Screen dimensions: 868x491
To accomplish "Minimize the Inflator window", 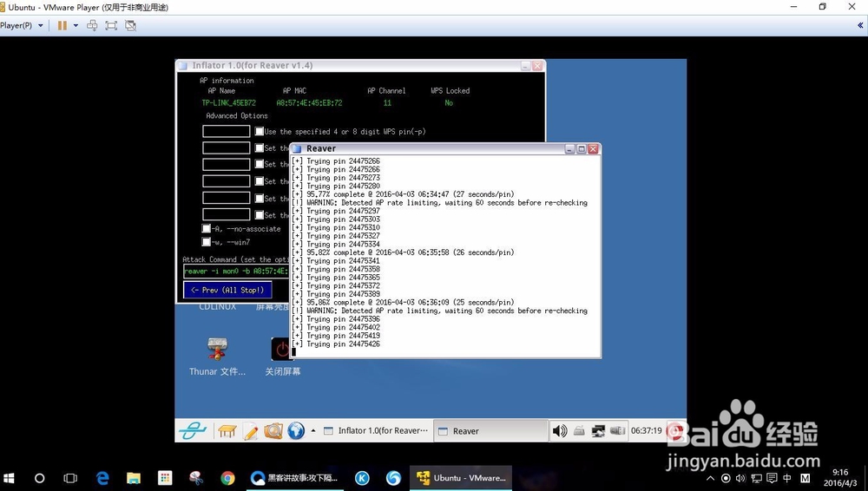I will tap(525, 66).
